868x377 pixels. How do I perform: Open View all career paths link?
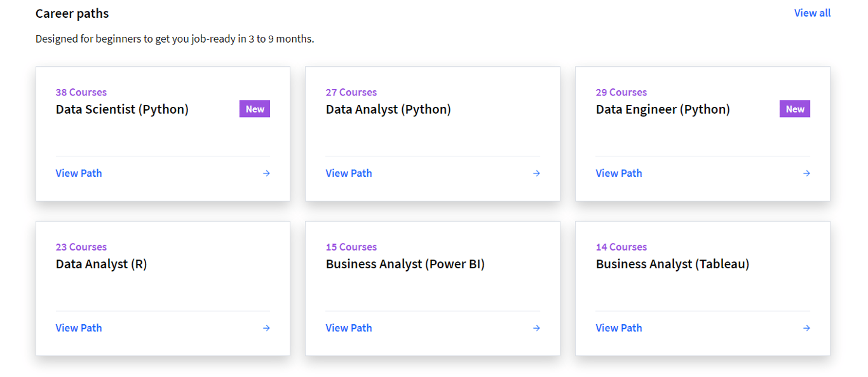coord(812,13)
